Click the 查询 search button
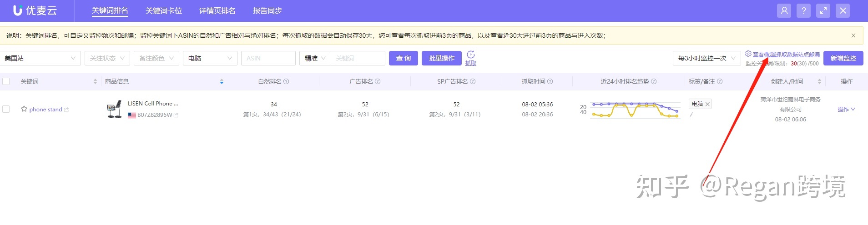868x225 pixels. tap(403, 58)
